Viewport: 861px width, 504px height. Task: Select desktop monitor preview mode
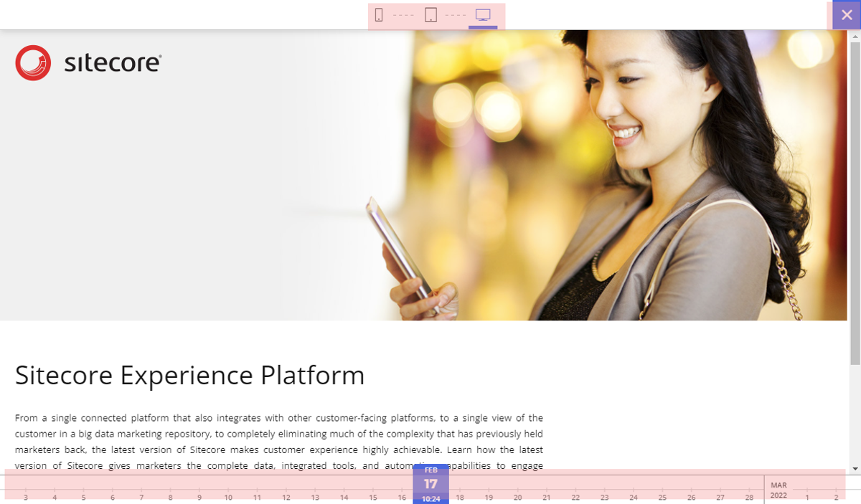pyautogui.click(x=483, y=15)
